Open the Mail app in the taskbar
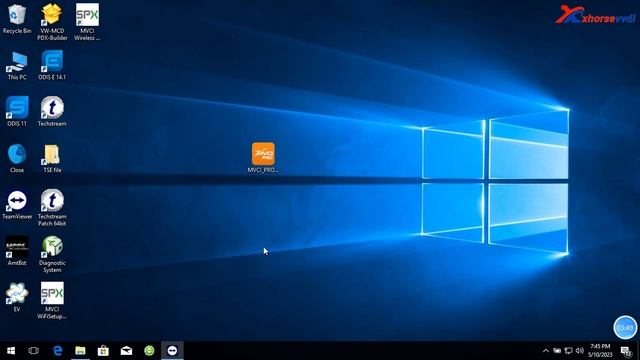640x360 pixels. 126,351
